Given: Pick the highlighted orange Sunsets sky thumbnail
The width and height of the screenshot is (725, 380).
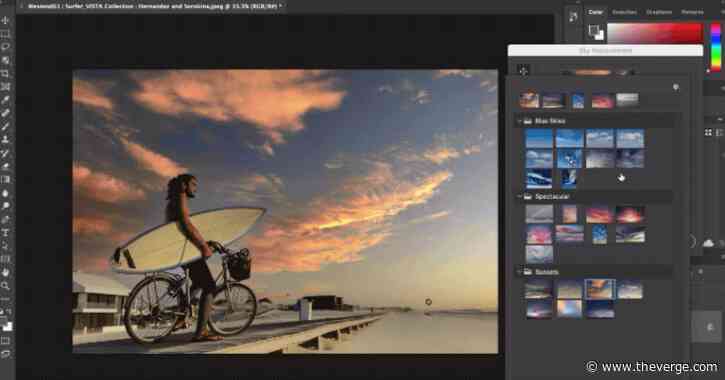Looking at the screenshot, I should [599, 289].
